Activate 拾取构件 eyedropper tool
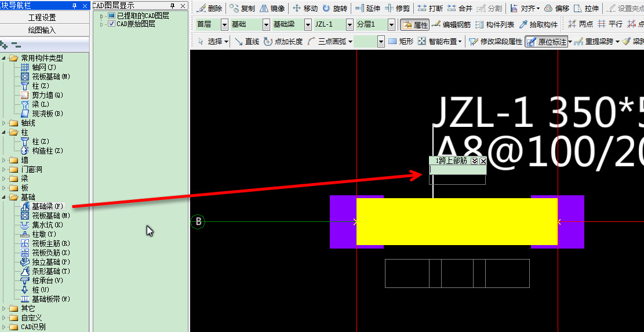Screen dimensions: 644x332 [x=539, y=24]
